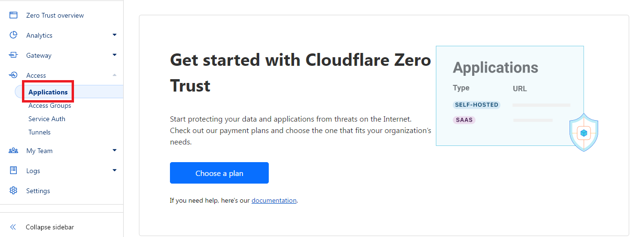Open the documentation link
Viewport: 644px width, 237px height.
click(x=274, y=201)
